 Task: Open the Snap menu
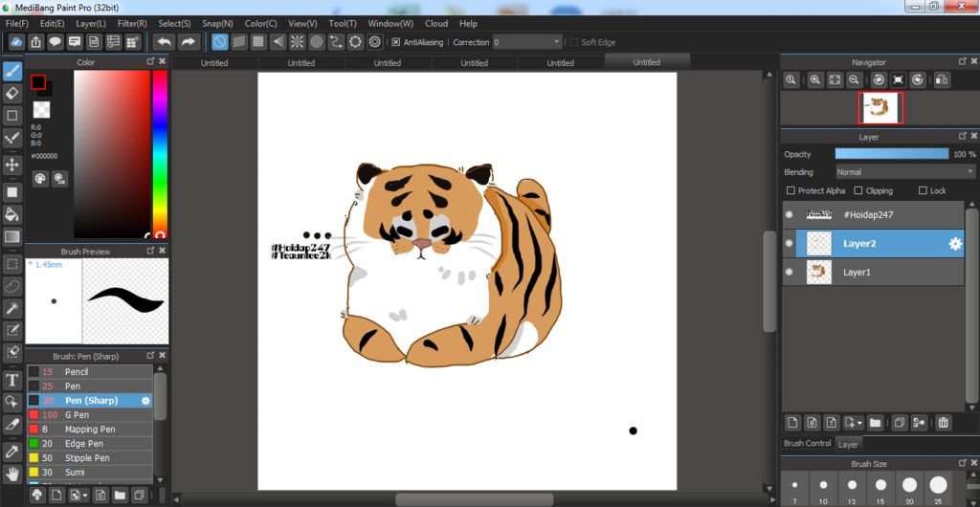tap(217, 23)
